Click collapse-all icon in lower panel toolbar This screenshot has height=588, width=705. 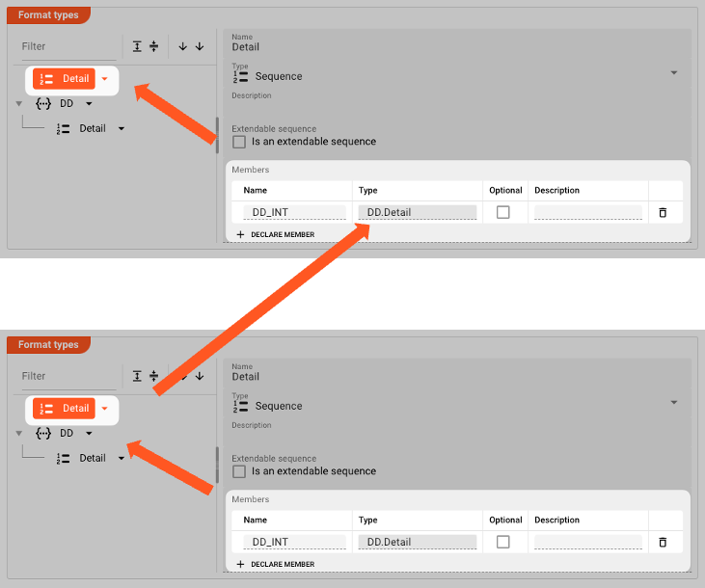[153, 376]
